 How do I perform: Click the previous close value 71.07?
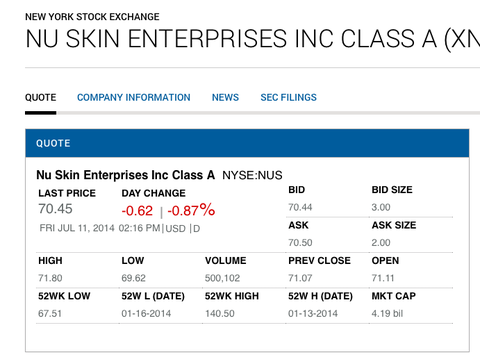pos(300,278)
